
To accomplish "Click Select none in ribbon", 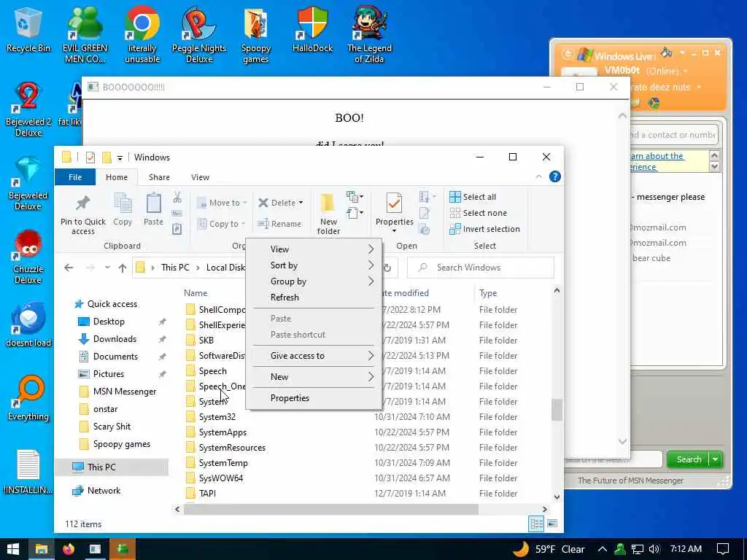I will (x=479, y=213).
